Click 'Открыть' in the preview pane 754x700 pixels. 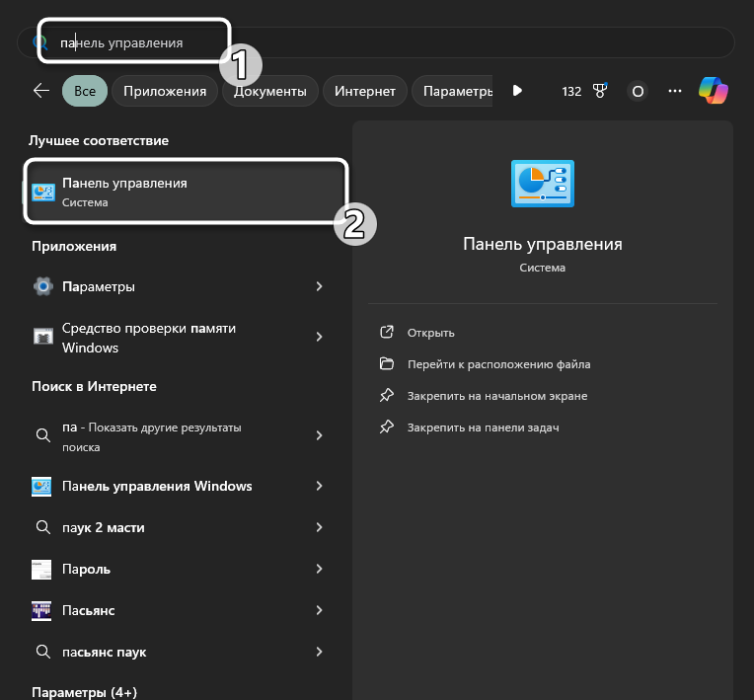click(430, 333)
